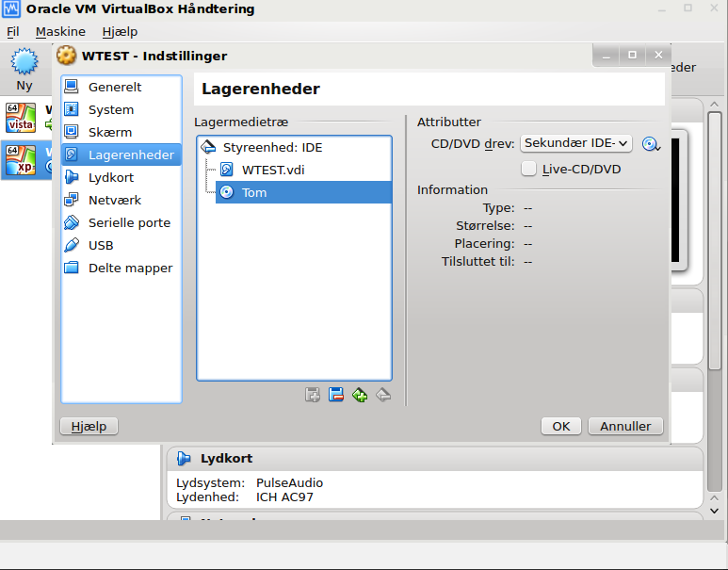Click the Lydkort speaker icon in details pane
The width and height of the screenshot is (728, 570).
184,459
